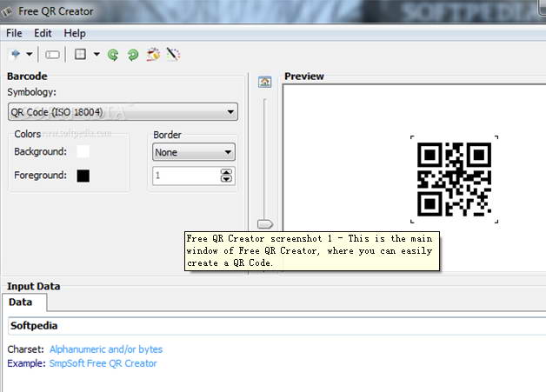Click the Preview heading
The image size is (546, 392).
coord(304,76)
